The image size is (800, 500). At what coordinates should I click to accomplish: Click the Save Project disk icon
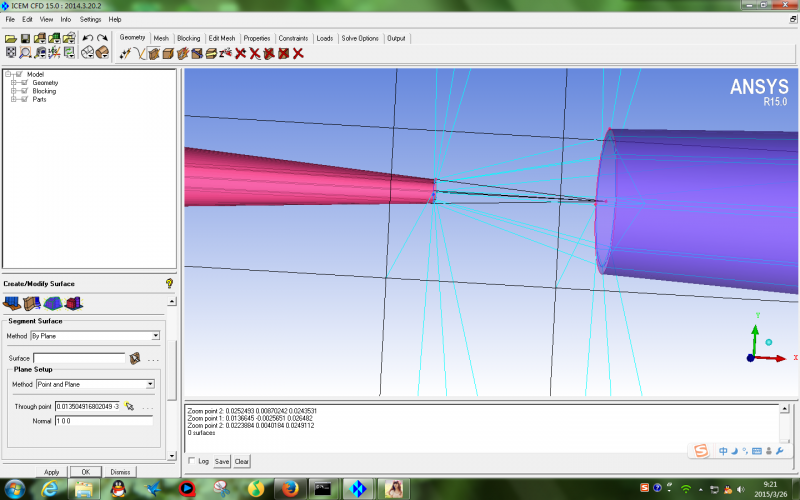click(25, 38)
